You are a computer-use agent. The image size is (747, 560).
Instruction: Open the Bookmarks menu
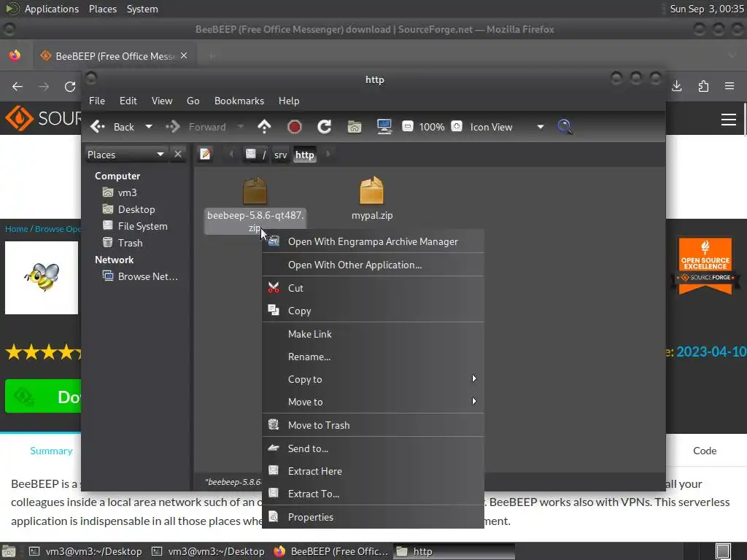click(239, 101)
